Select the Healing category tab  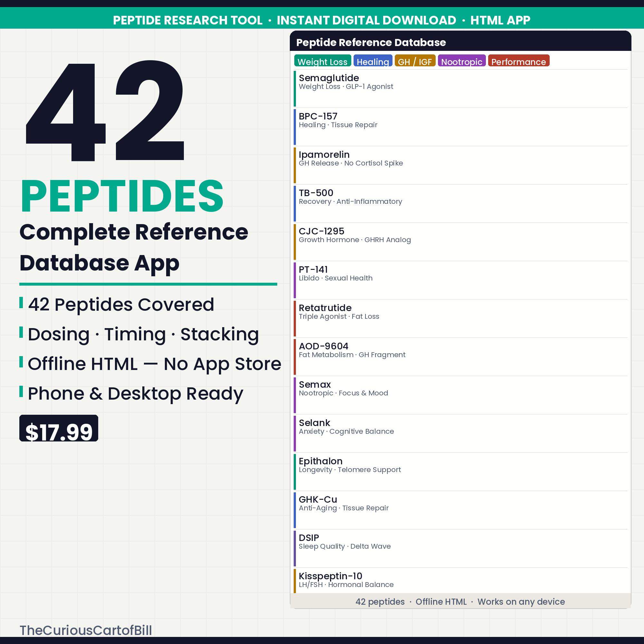tap(373, 61)
